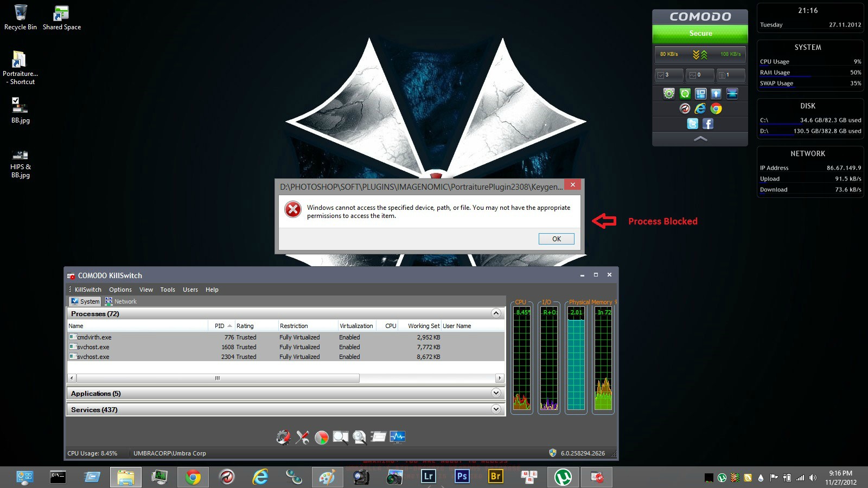Viewport: 868px width, 488px height.
Task: Open Command Prompt from the taskbar
Action: (x=59, y=477)
